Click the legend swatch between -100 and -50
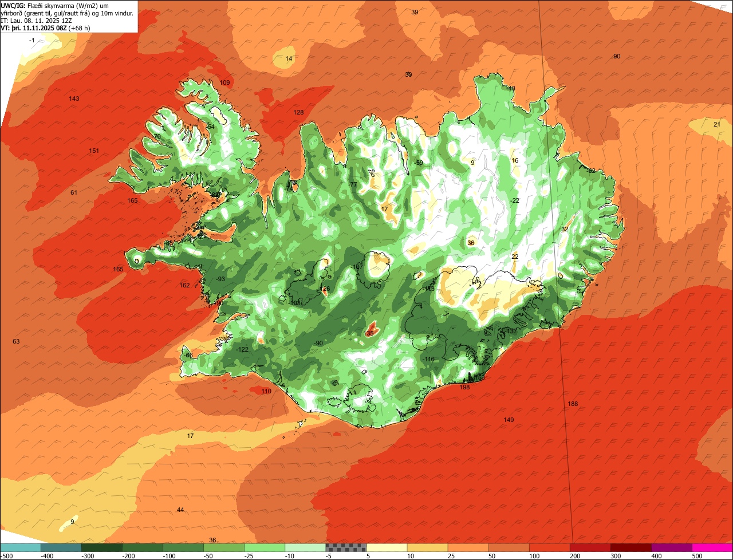This screenshot has height=560, width=733. coord(183,547)
